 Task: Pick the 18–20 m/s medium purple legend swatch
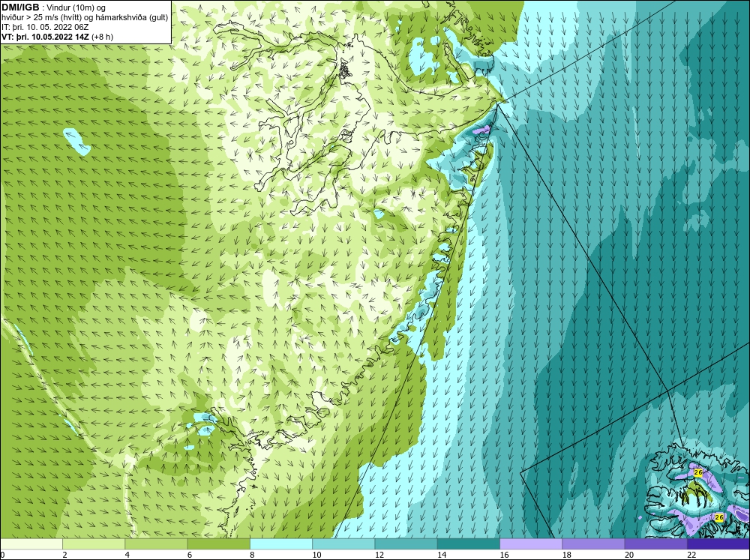[x=593, y=544]
